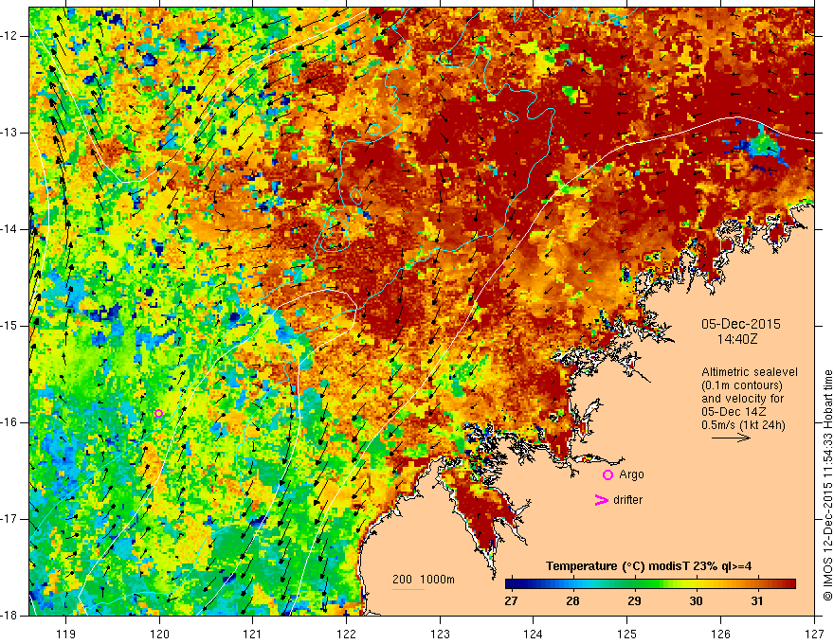Click the latitude label -16
Viewport: 834px width, 644px height.
(9, 422)
